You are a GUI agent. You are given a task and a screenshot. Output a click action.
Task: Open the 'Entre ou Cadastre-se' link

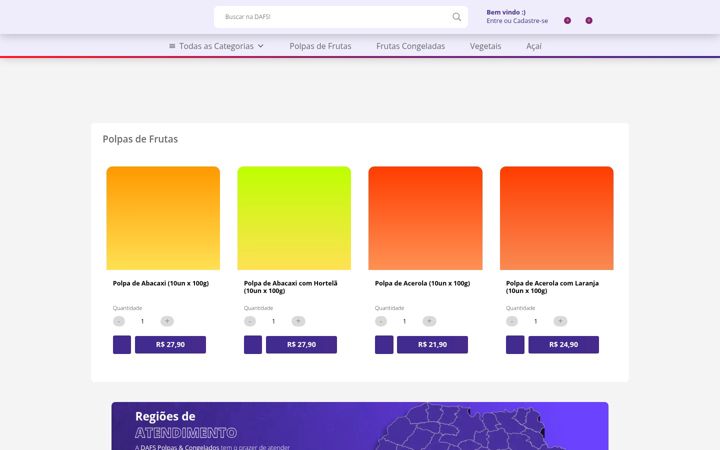[517, 21]
